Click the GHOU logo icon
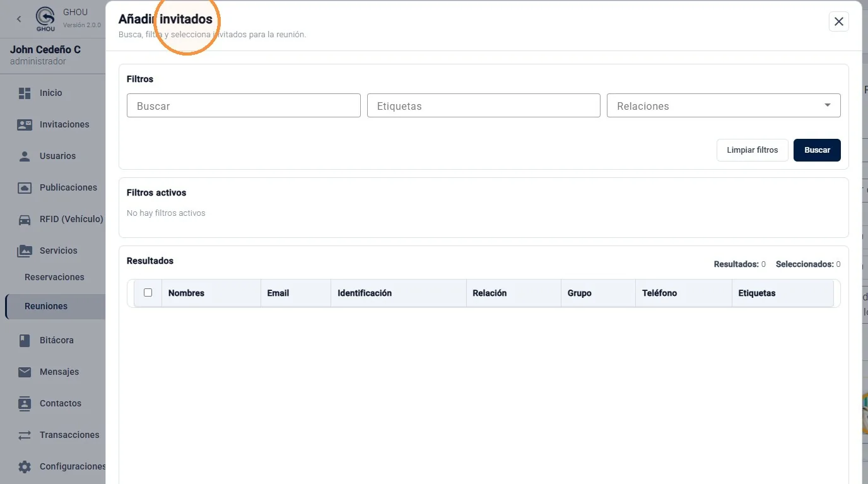The height and width of the screenshot is (484, 868). 45,18
